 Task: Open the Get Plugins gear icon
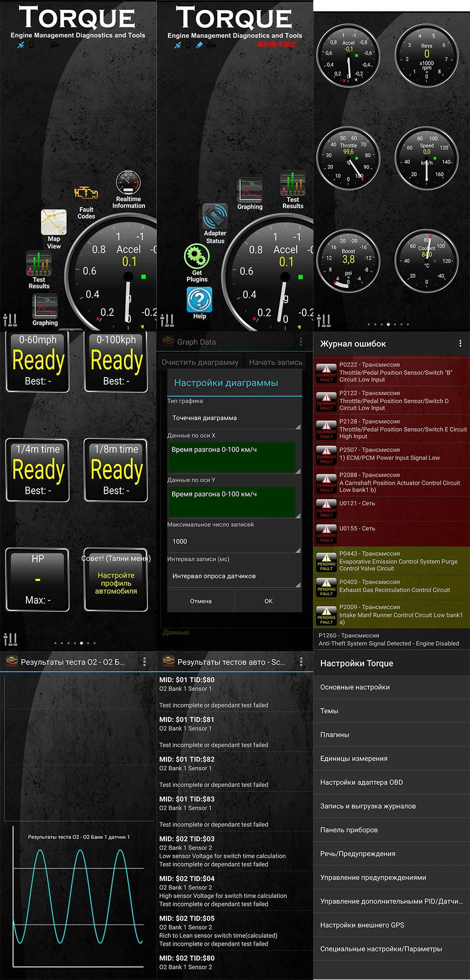click(197, 256)
